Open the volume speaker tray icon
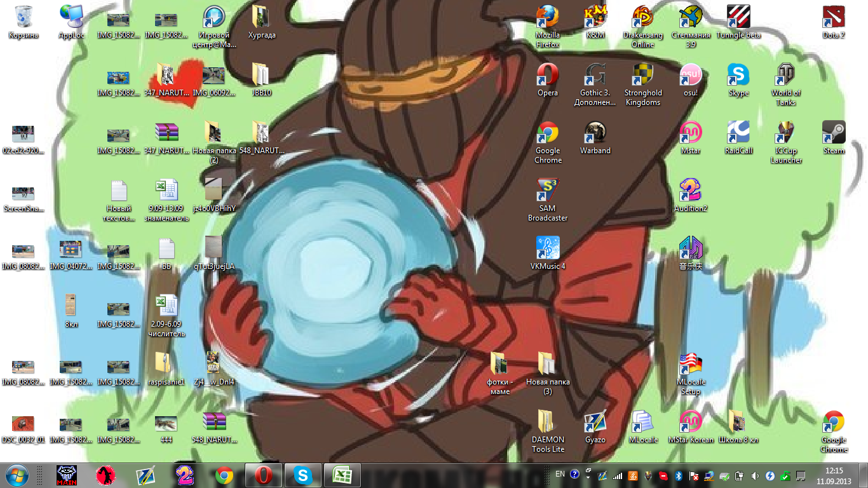Viewport: 868px width, 488px height. (755, 475)
